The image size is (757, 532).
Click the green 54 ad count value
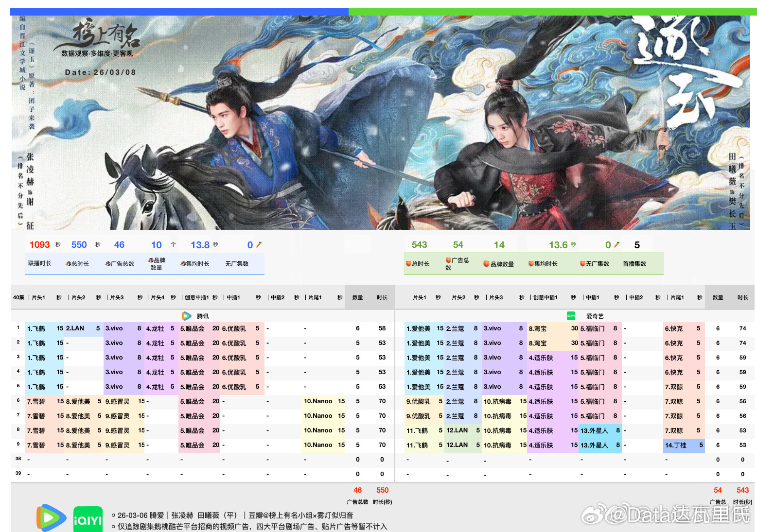[x=458, y=245]
